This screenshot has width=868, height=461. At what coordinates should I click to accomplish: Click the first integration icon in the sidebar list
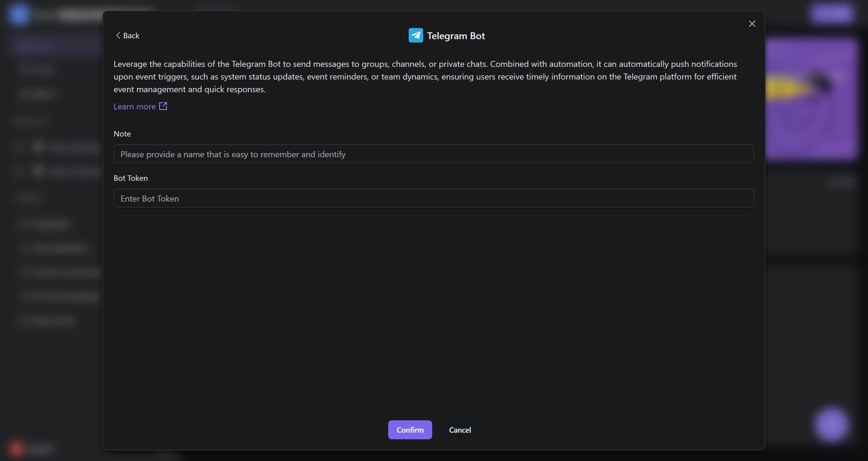[38, 147]
